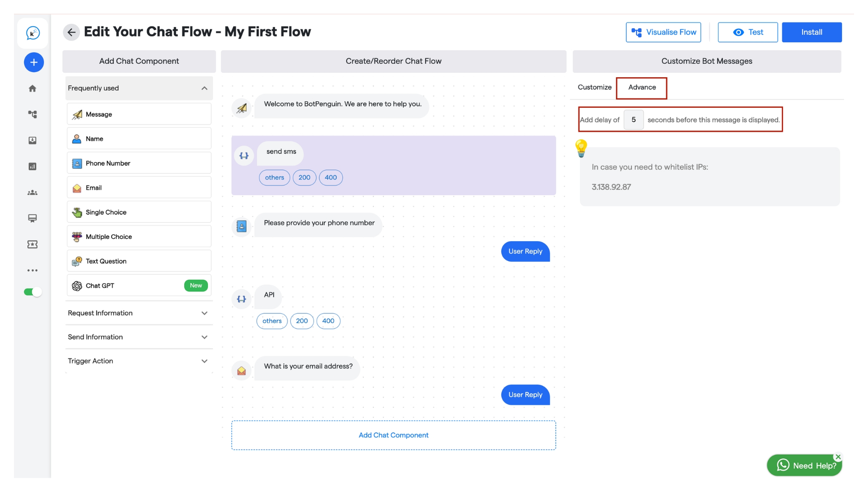Select the welcome message bubble
Image resolution: width=868 pixels, height=502 pixels.
point(342,105)
